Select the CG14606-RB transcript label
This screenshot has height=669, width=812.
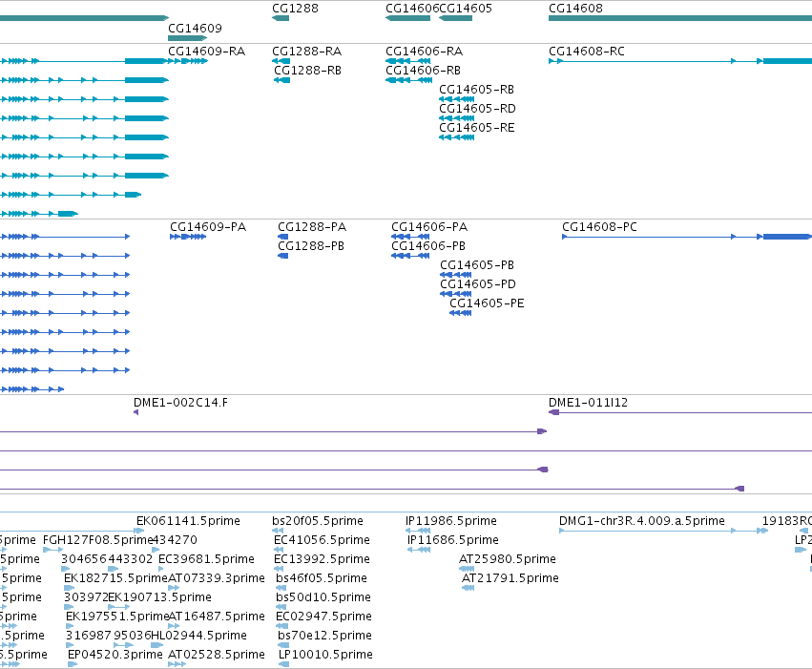[x=423, y=71]
